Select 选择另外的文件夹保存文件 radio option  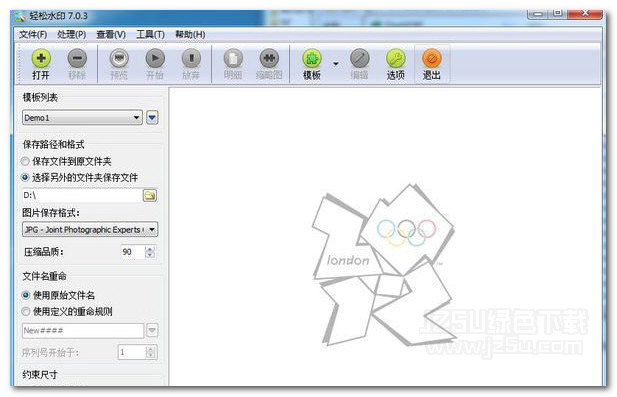[x=25, y=177]
